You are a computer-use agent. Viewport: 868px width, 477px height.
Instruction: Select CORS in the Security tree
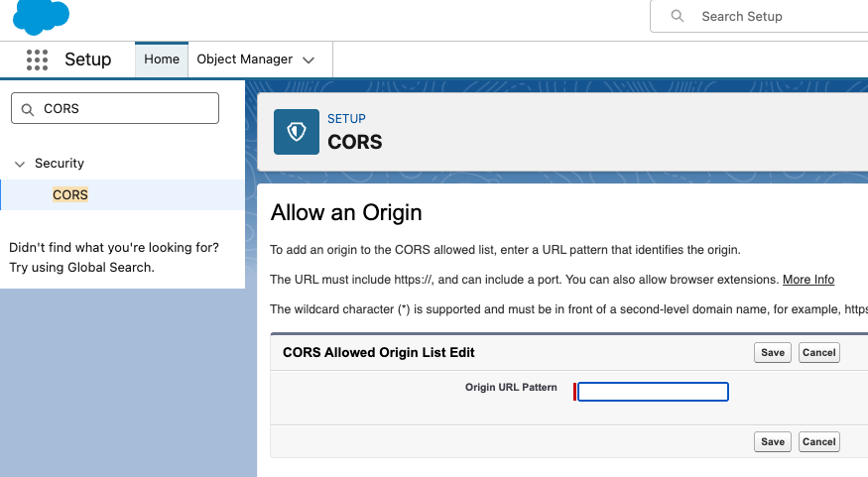pyautogui.click(x=70, y=195)
